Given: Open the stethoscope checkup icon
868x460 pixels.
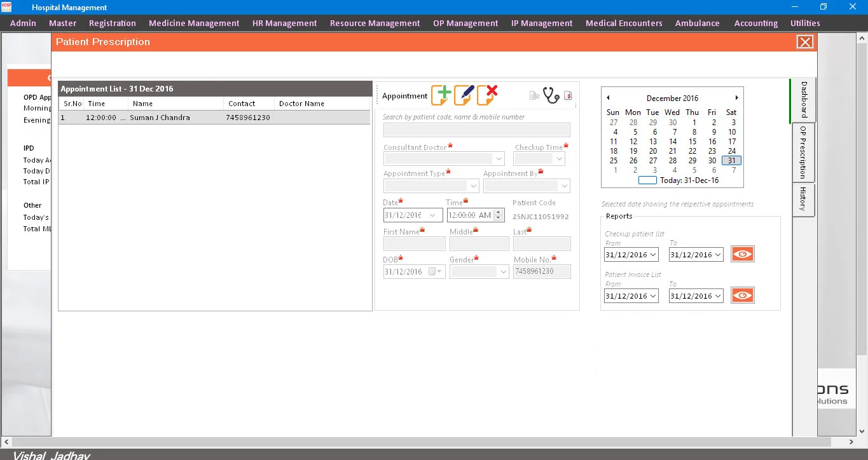Looking at the screenshot, I should [x=551, y=95].
